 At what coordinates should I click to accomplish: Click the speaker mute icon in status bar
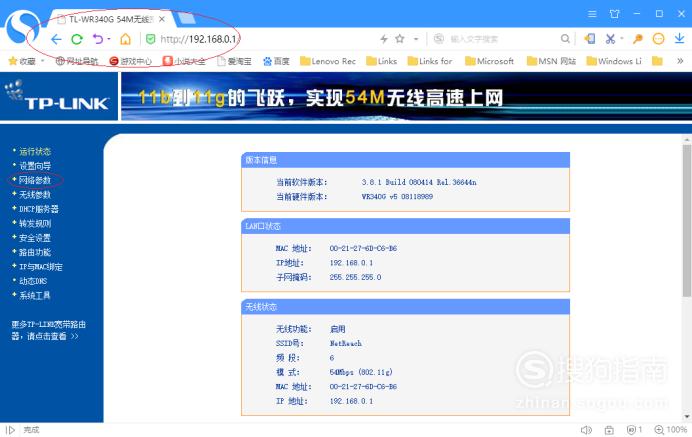pos(586,430)
